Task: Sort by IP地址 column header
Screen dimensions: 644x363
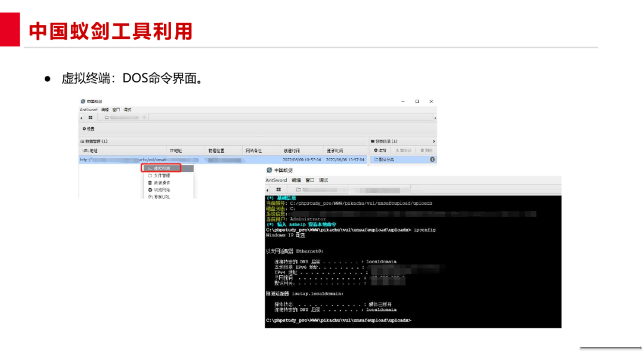Action: tap(176, 151)
